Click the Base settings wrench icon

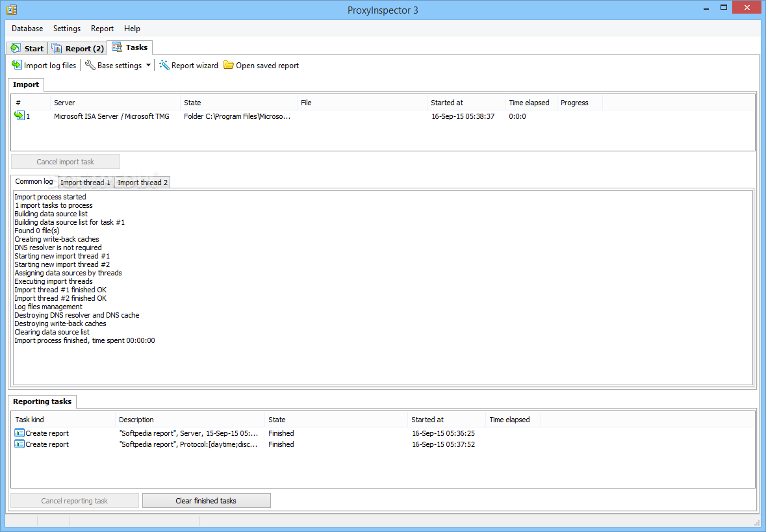pyautogui.click(x=90, y=65)
